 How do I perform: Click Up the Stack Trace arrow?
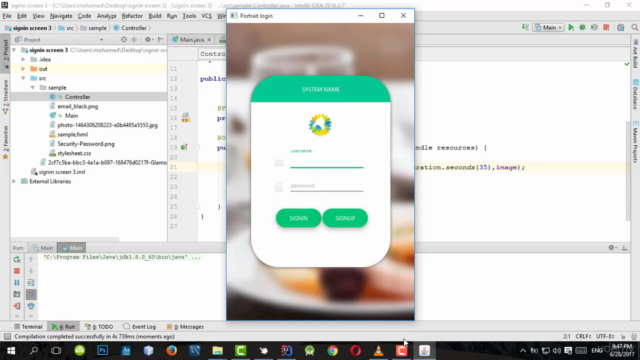click(31, 259)
